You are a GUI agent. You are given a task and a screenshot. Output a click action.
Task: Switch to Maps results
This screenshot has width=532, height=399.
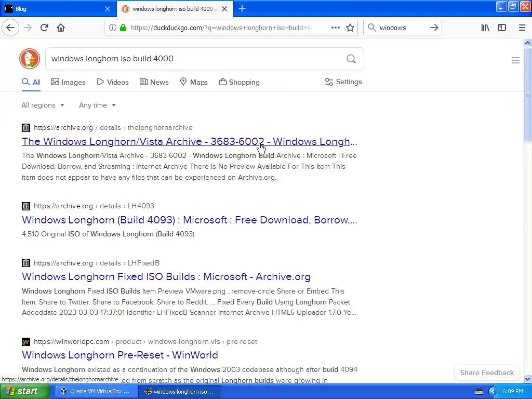(194, 82)
